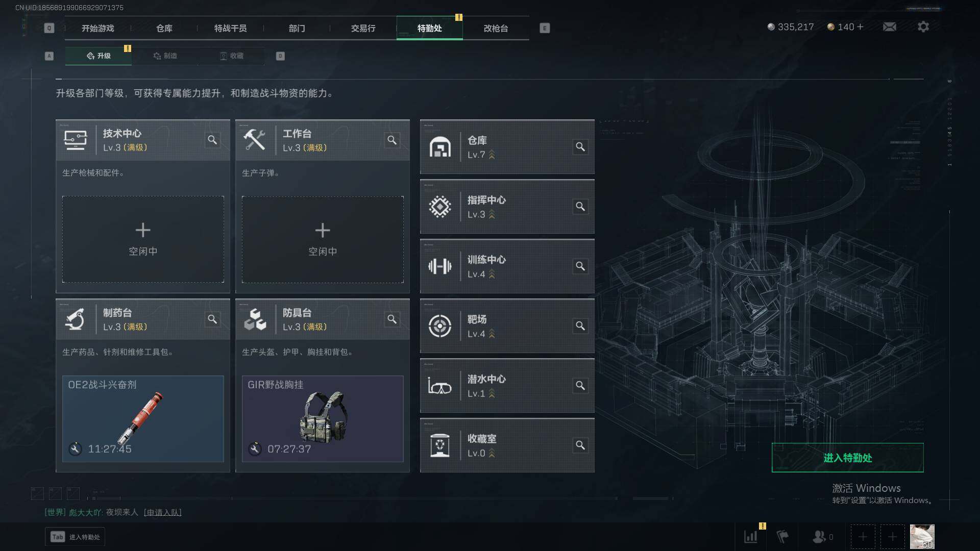Click the flag icon in bottom bar
This screenshot has height=551, width=980.
coord(782,537)
